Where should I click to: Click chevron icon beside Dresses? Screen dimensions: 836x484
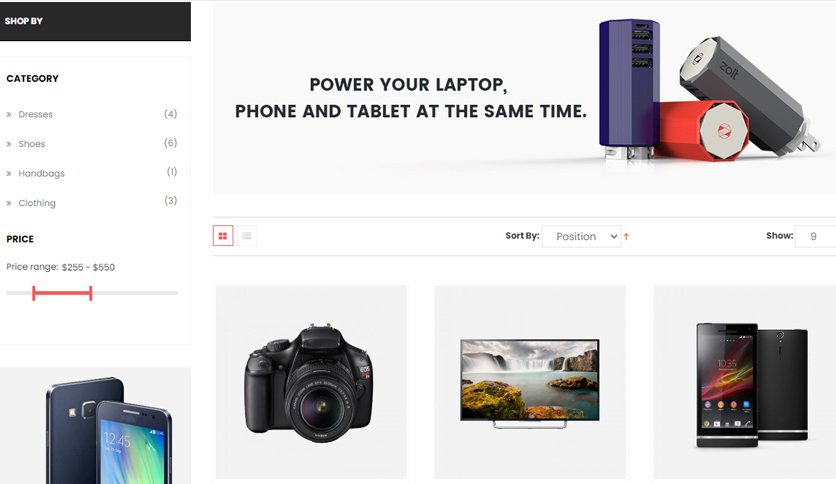pyautogui.click(x=9, y=115)
